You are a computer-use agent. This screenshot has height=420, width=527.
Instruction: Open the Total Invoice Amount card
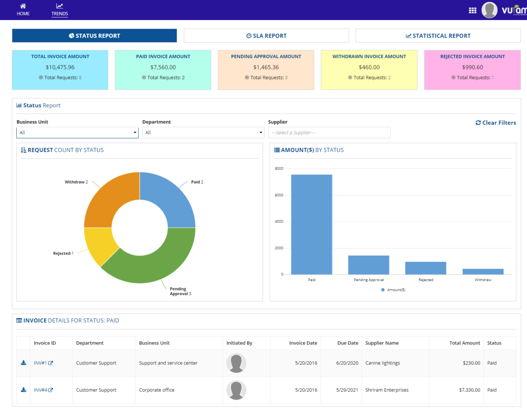tap(60, 70)
